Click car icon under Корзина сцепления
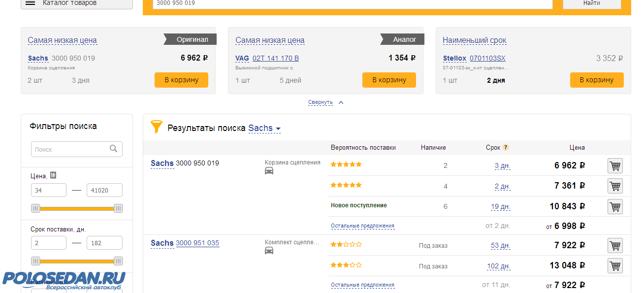The image size is (644, 293). click(269, 171)
